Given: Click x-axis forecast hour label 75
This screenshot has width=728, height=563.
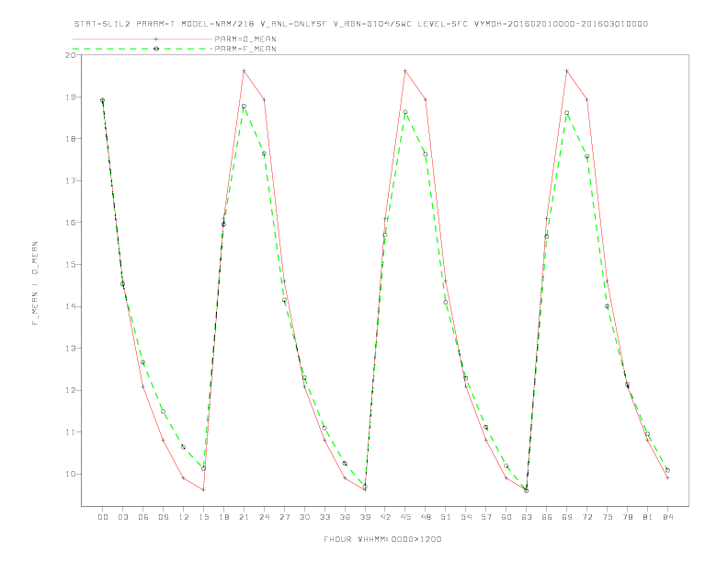Looking at the screenshot, I should 608,517.
